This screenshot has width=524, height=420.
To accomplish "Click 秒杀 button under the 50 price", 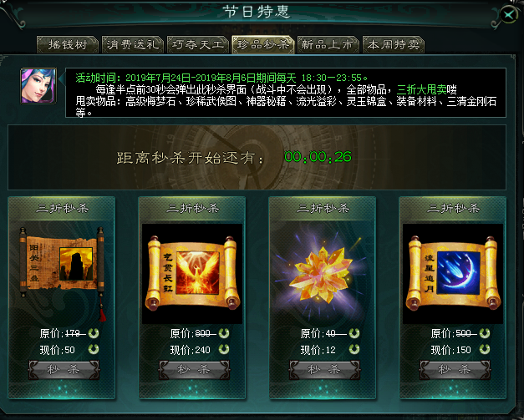I will point(64,370).
